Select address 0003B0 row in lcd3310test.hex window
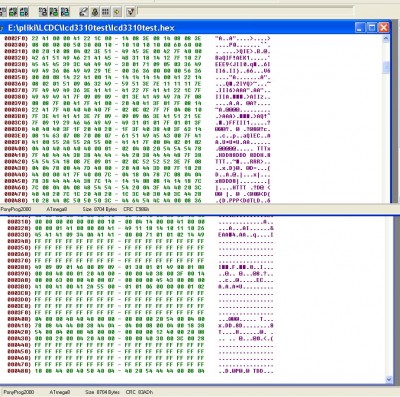 click(x=137, y=116)
